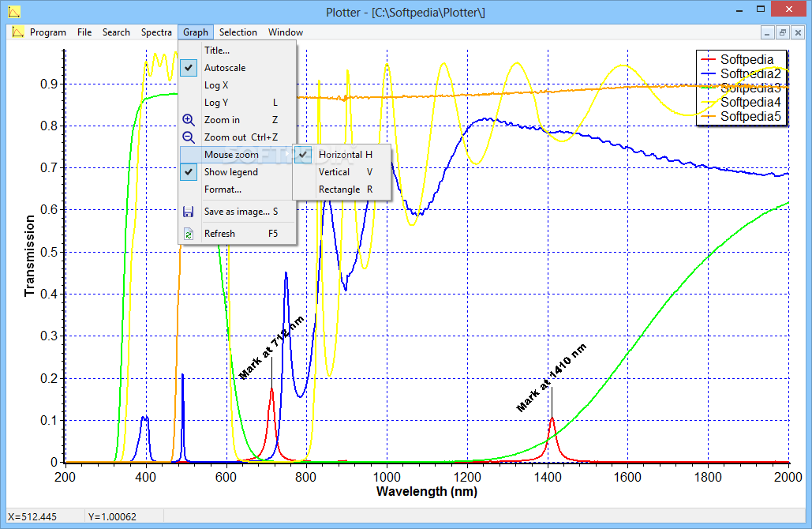
Task: Enable Log Y scaling
Action: point(238,103)
